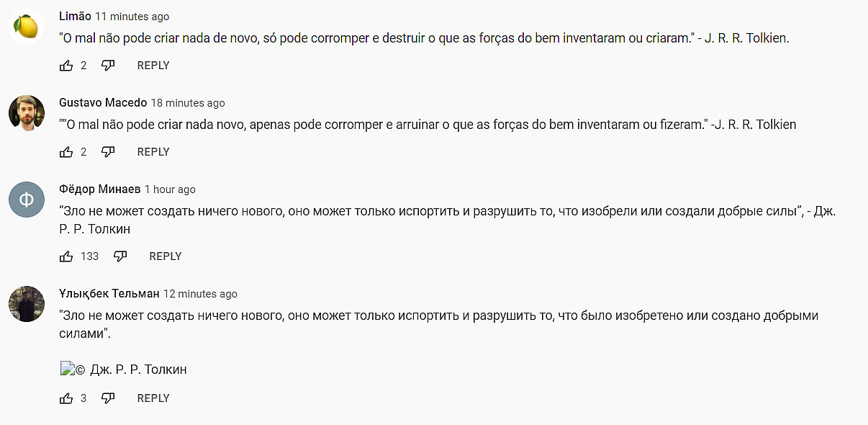Open Ұлықбек Тельман's '12 minutes ago' timestamp

click(x=200, y=294)
